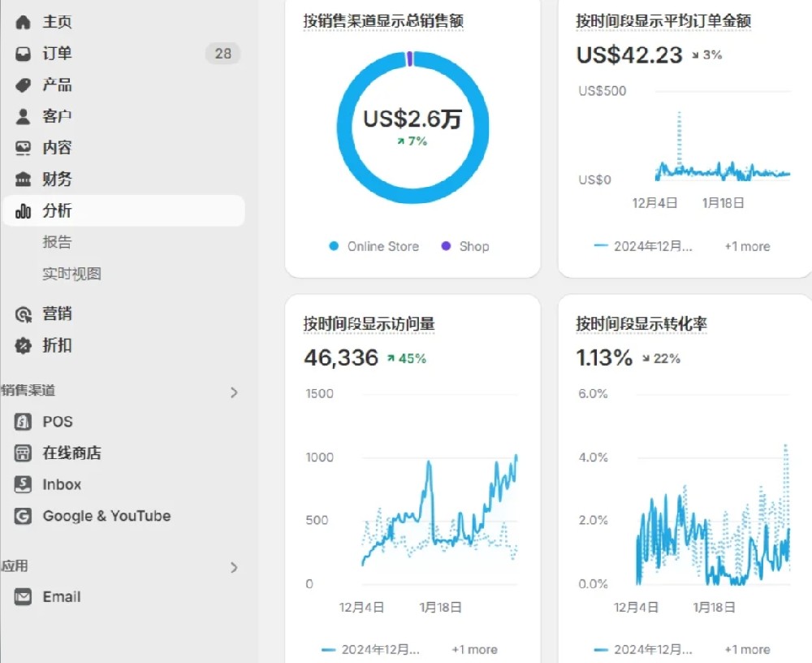Click the blue Online Store legend dot

click(334, 246)
